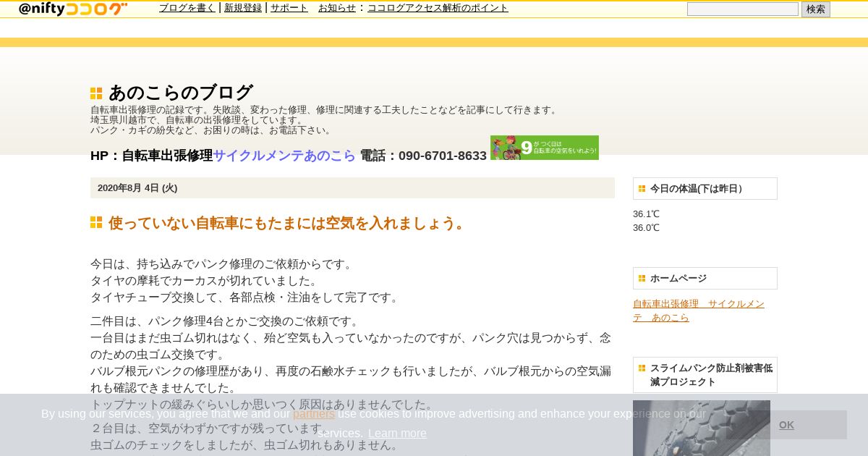Focus the top search input field

742,9
